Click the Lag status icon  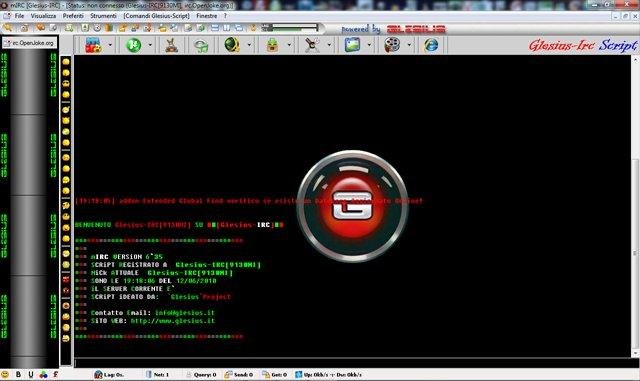[x=98, y=374]
